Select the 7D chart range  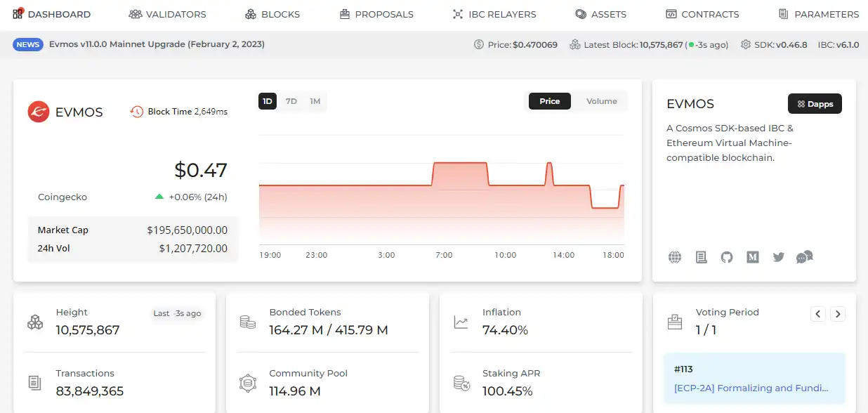coord(291,101)
